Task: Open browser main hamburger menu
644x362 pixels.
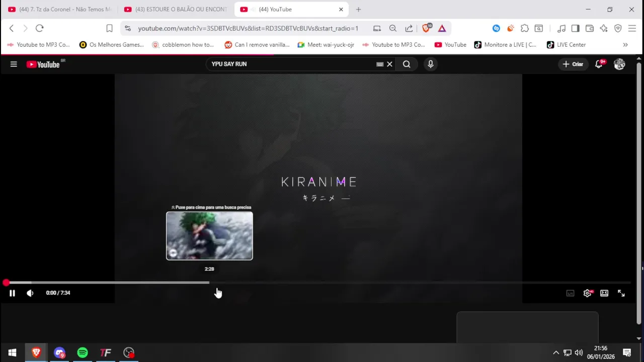Action: [x=632, y=28]
